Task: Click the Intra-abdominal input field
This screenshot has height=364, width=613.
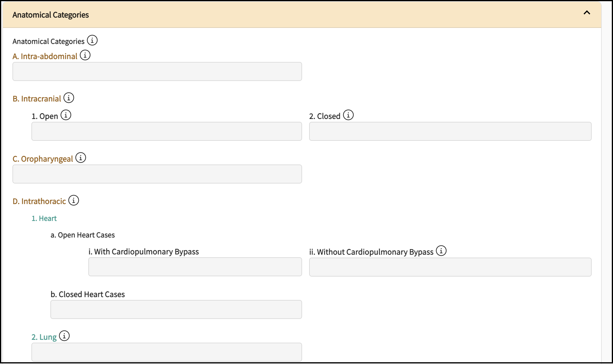Action: [157, 71]
